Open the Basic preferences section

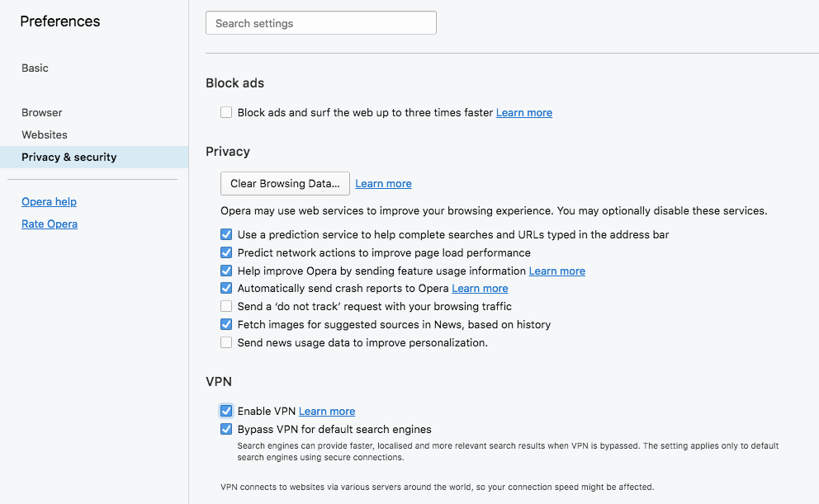pos(36,68)
